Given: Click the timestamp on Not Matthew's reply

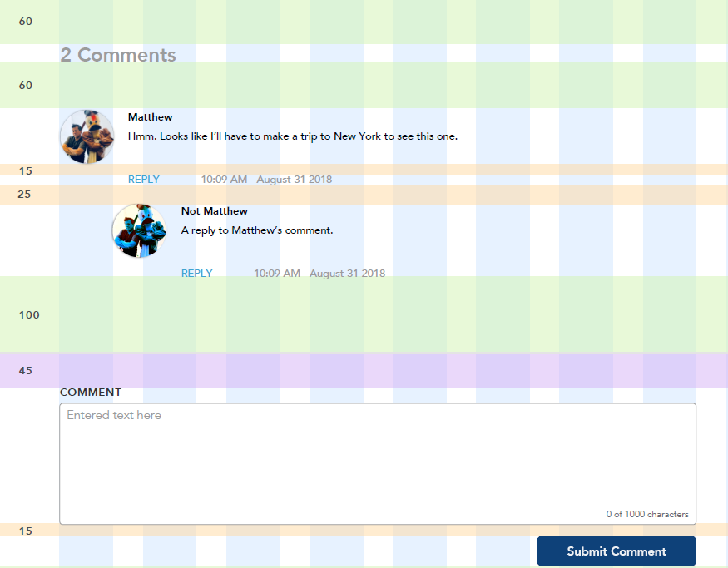Looking at the screenshot, I should 319,274.
